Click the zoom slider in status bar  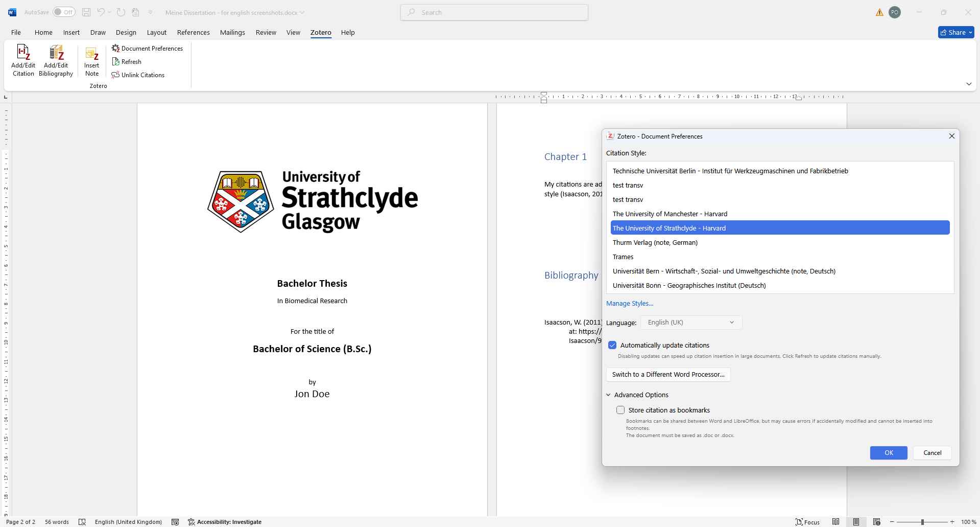(x=922, y=522)
